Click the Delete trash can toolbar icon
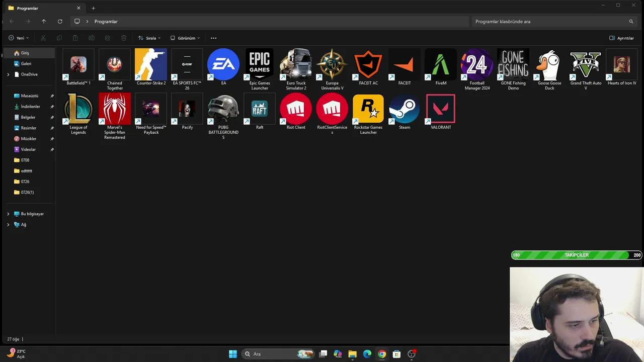Screen dimensions: 644x362 [x=124, y=38]
